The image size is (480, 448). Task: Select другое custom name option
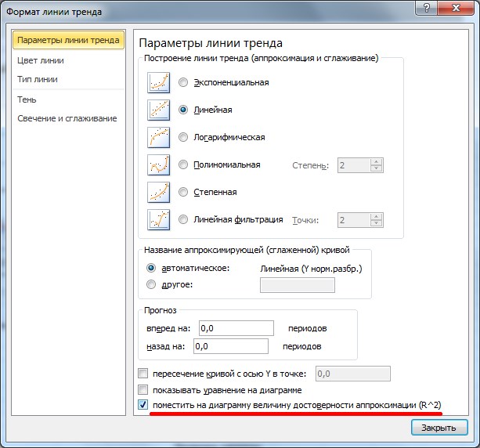pyautogui.click(x=151, y=284)
